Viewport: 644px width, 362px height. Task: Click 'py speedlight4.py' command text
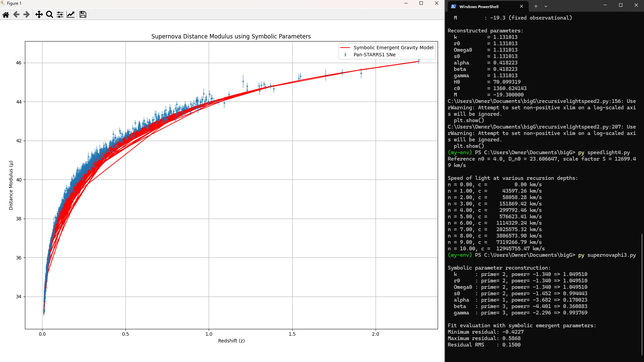[604, 152]
